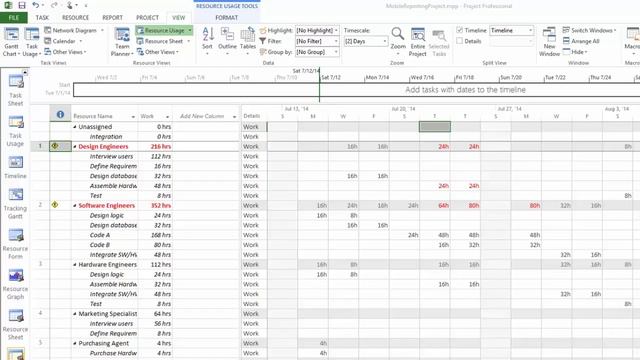
Task: Open the FILE tab
Action: (13, 18)
